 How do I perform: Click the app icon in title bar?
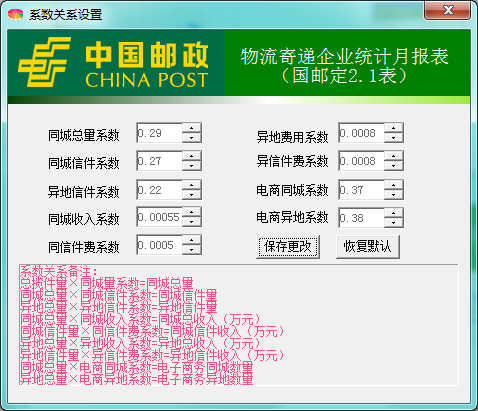pos(15,14)
